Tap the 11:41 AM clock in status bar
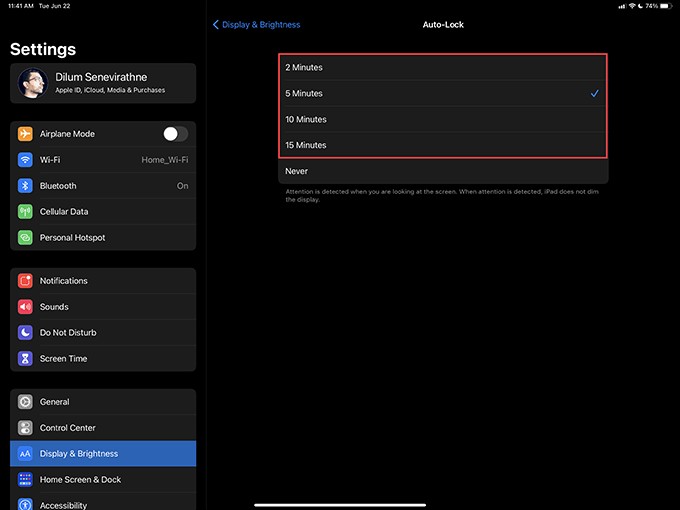 [21, 6]
